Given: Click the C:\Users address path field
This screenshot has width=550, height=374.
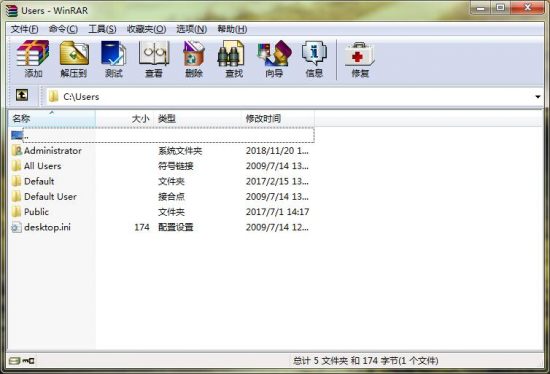Looking at the screenshot, I should coord(295,96).
